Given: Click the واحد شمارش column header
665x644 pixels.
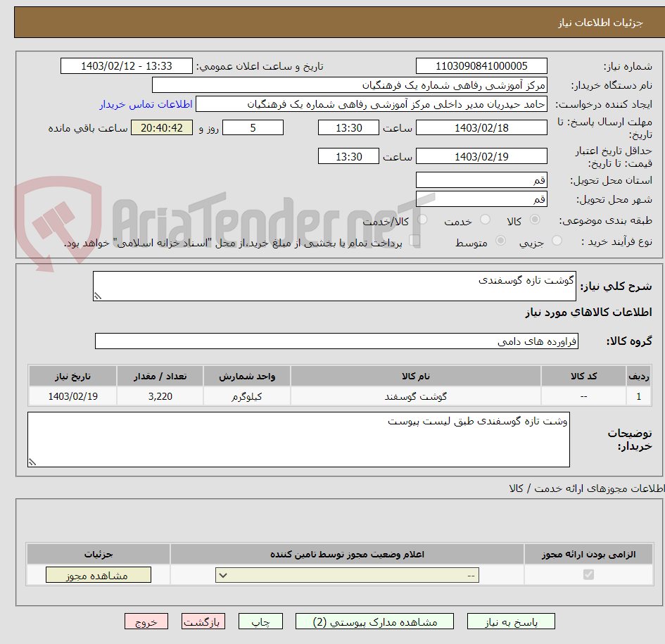Looking at the screenshot, I should 247,377.
